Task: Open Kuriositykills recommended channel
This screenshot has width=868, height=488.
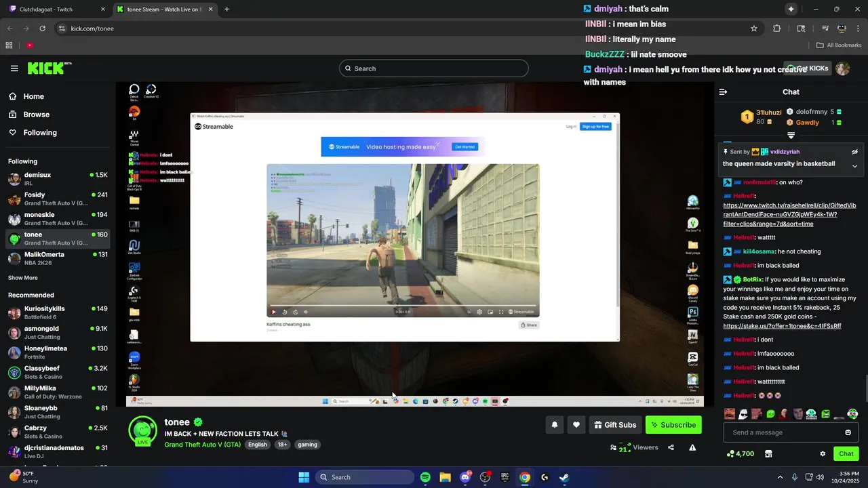Action: coord(58,312)
